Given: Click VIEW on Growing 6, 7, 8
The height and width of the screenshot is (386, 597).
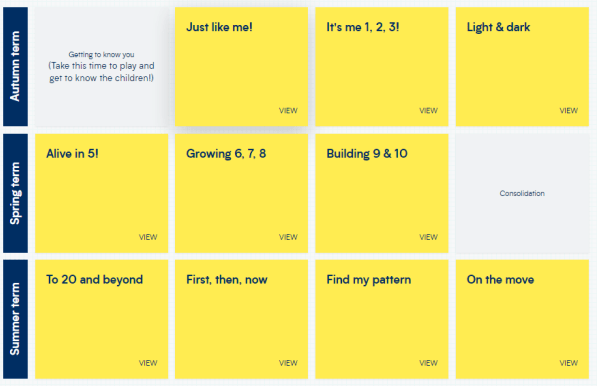Looking at the screenshot, I should click(288, 237).
